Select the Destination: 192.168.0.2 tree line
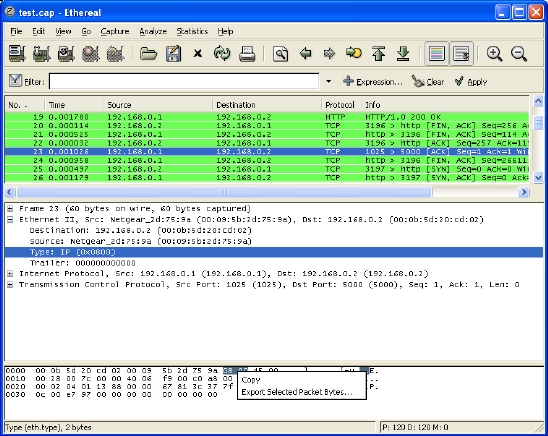Viewport: 548px width, 436px height. click(140, 230)
